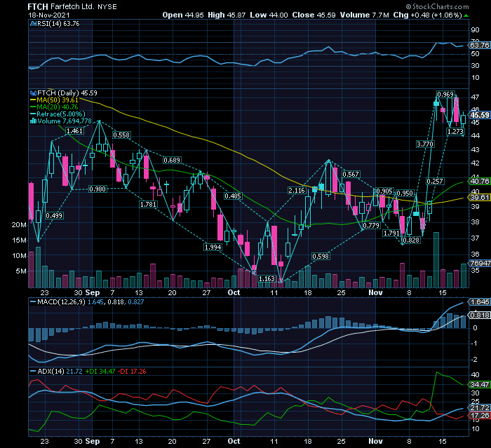The height and width of the screenshot is (448, 491).
Task: Click the Volume 7,694,778 legend text
Action: click(65, 121)
